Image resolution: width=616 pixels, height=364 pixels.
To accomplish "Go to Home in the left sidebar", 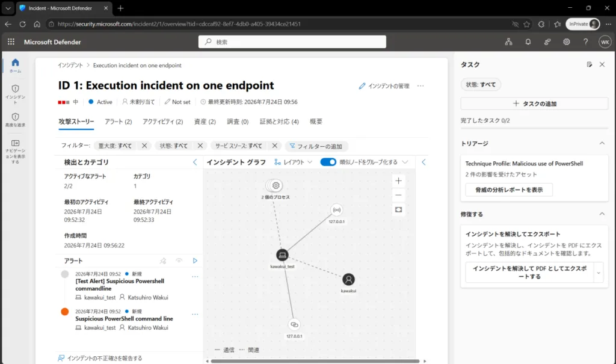I will [x=15, y=65].
